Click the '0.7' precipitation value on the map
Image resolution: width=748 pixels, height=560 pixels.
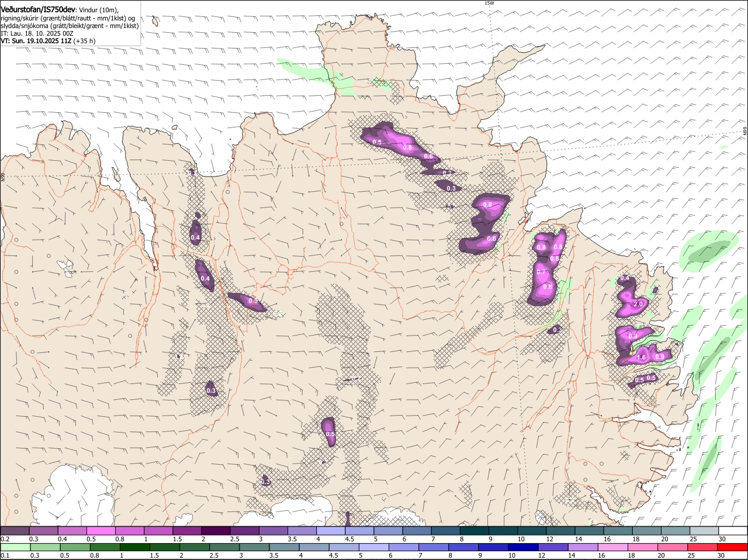pos(541,272)
